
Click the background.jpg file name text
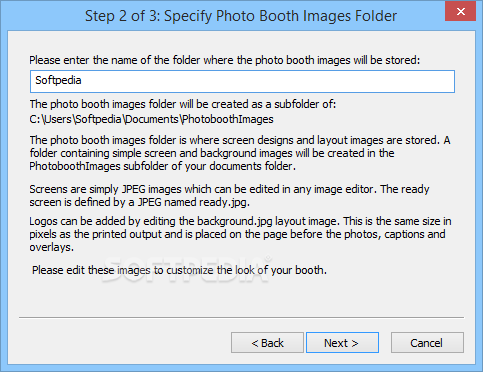(x=235, y=221)
